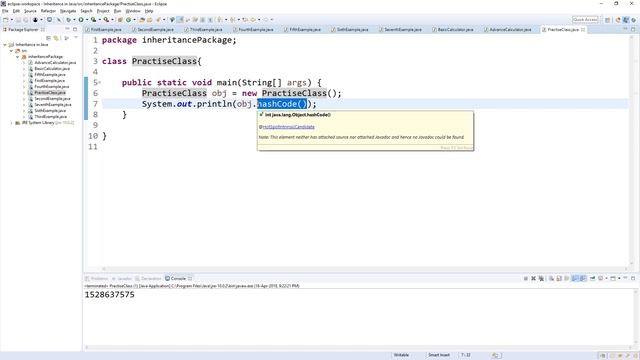The width and height of the screenshot is (640, 360).
Task: Open the Refactor menu
Action: (48, 11)
